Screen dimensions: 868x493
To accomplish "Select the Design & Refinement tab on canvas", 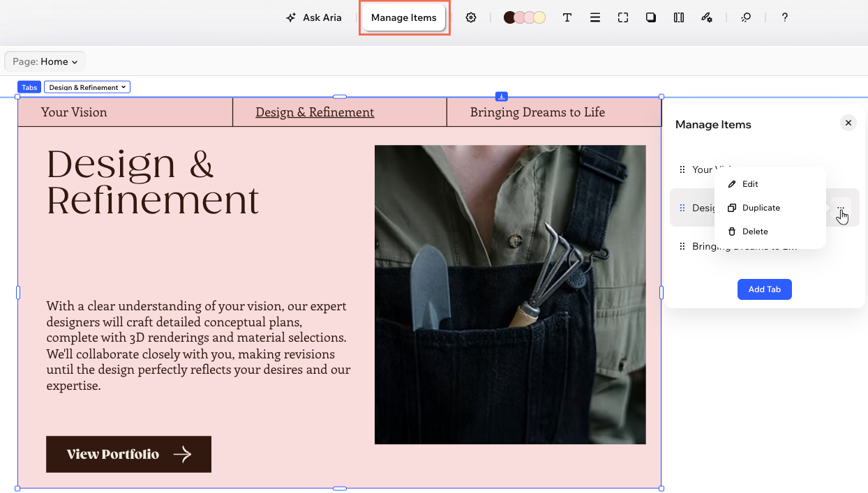I will pos(315,112).
